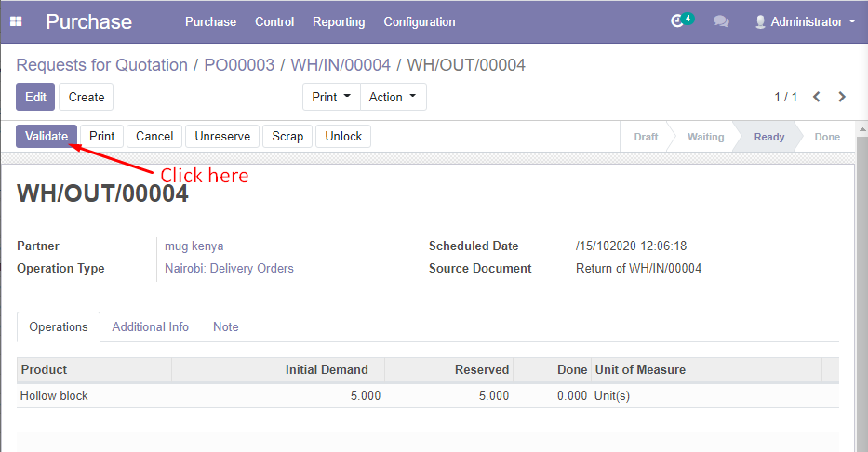Switch to the Note tab

[x=226, y=327]
